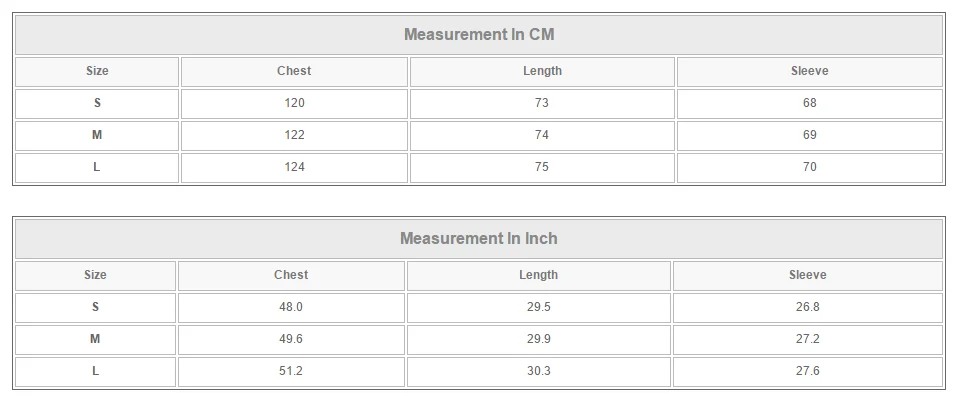Click the sleeve value 26.8 cell

click(808, 308)
